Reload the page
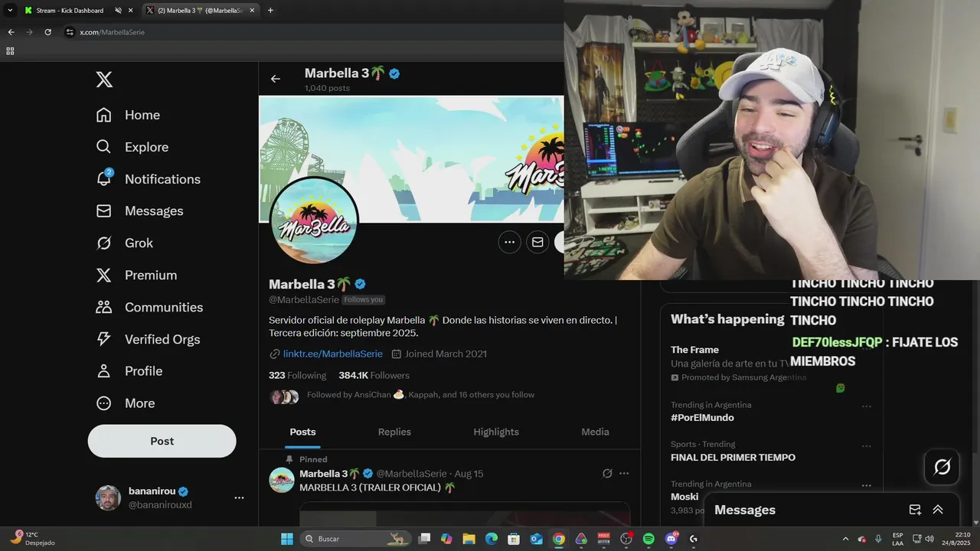Viewport: 980px width, 551px height. (47, 32)
